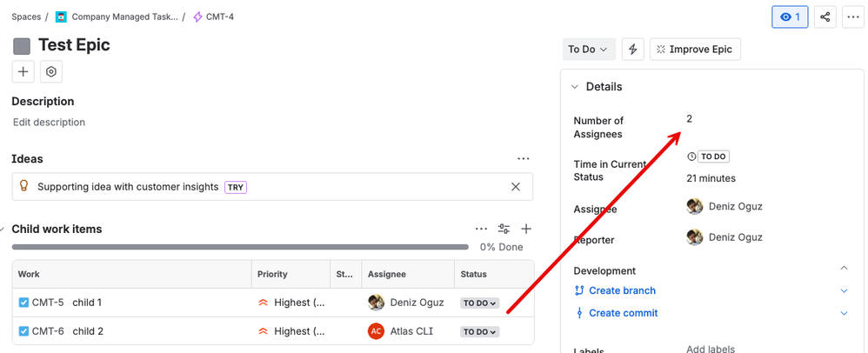Click the TRY badge on the idea
This screenshot has width=868, height=353.
236,187
